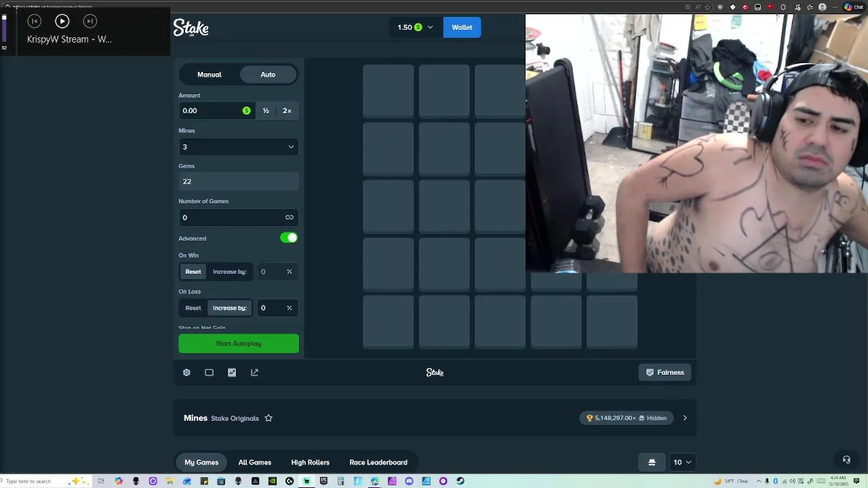Skip to next media track
This screenshot has width=868, height=488.
[x=90, y=22]
